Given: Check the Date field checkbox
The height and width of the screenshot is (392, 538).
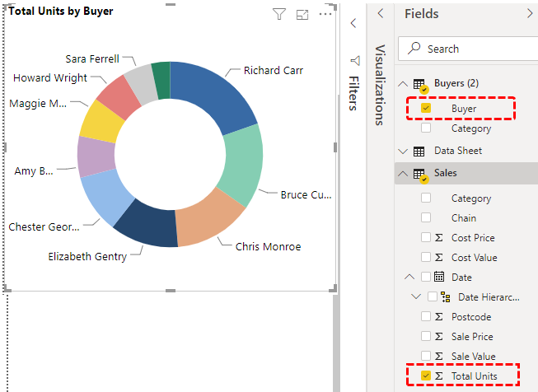Looking at the screenshot, I should point(426,277).
